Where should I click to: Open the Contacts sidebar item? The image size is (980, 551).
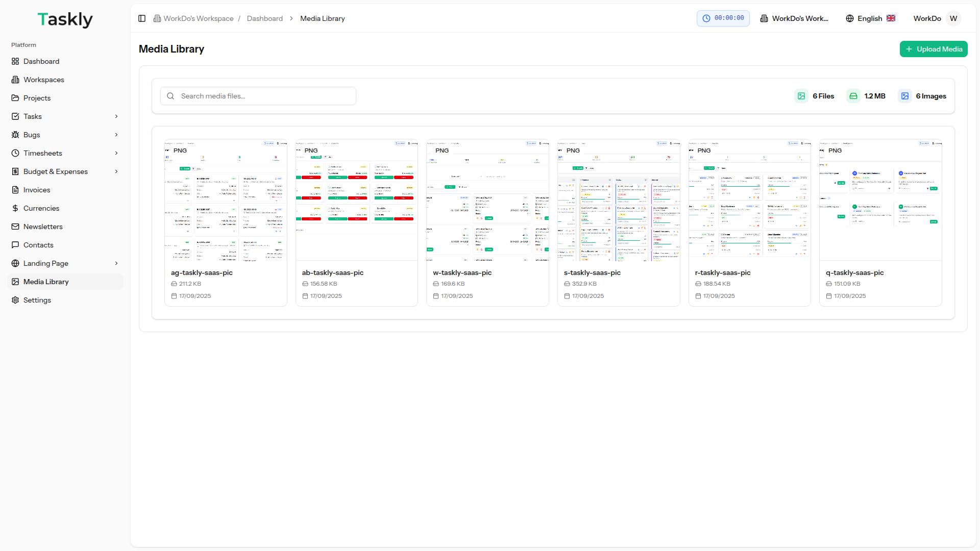pyautogui.click(x=38, y=245)
